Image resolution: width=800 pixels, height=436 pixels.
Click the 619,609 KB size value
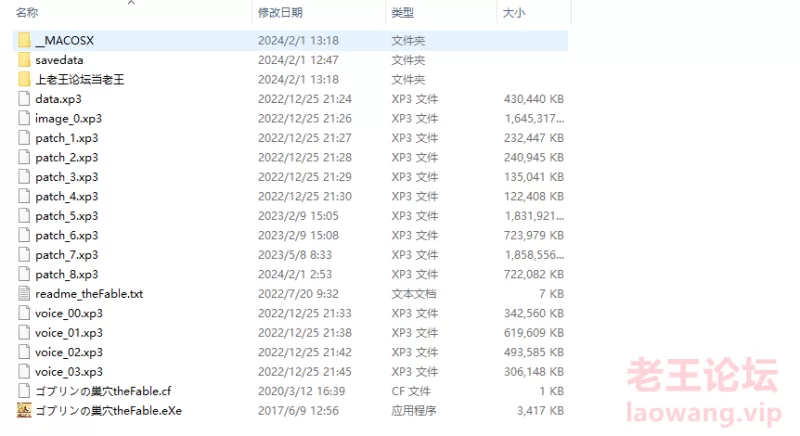point(534,332)
